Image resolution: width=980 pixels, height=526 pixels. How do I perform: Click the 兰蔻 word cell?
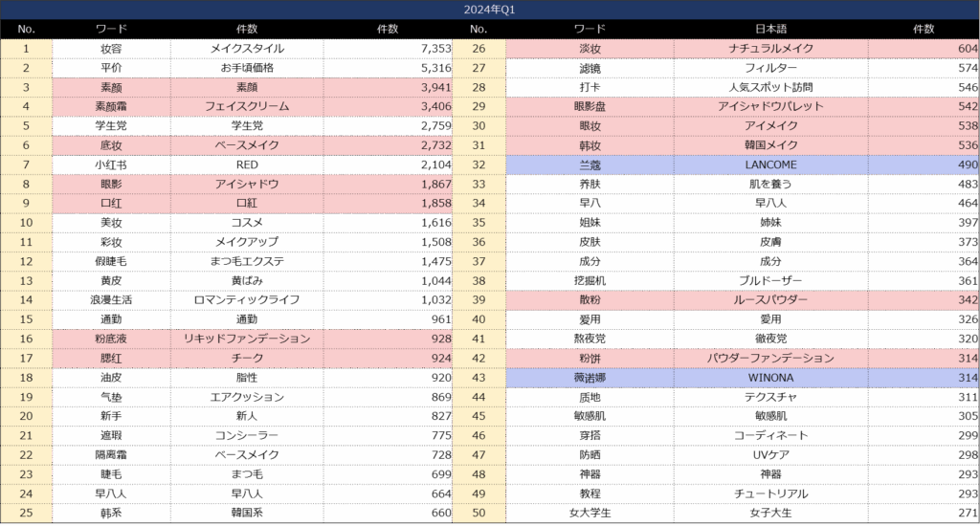click(590, 164)
